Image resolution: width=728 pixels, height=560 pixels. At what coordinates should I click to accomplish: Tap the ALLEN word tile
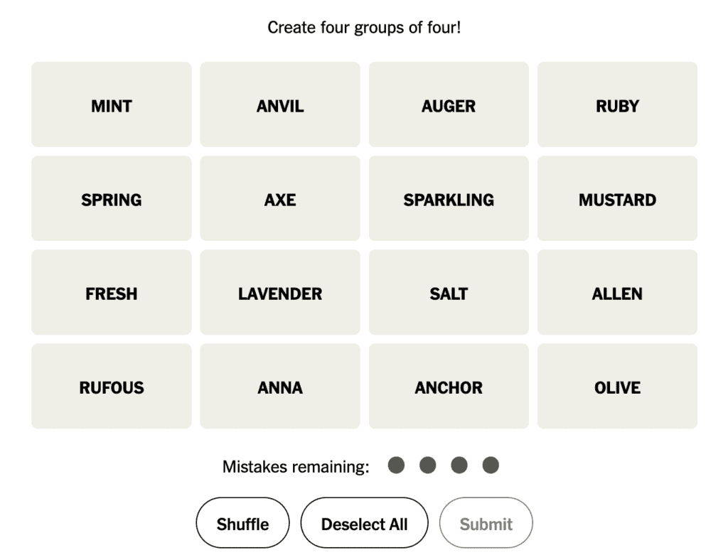click(617, 293)
